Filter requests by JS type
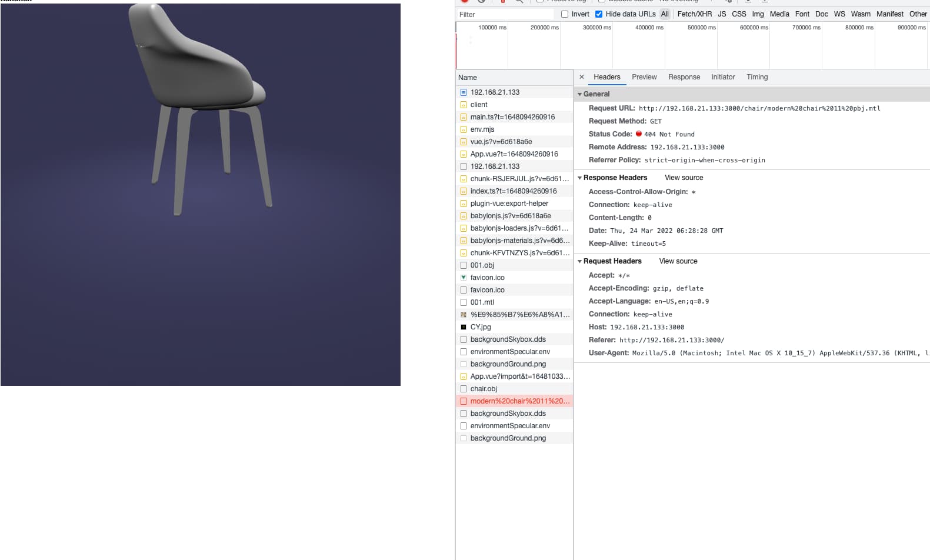930x560 pixels. click(722, 14)
